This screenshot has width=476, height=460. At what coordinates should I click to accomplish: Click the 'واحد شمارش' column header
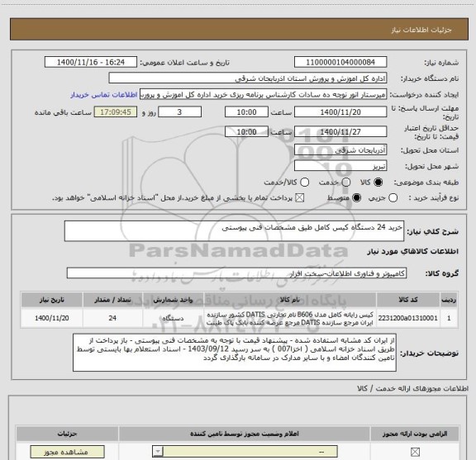(x=173, y=300)
